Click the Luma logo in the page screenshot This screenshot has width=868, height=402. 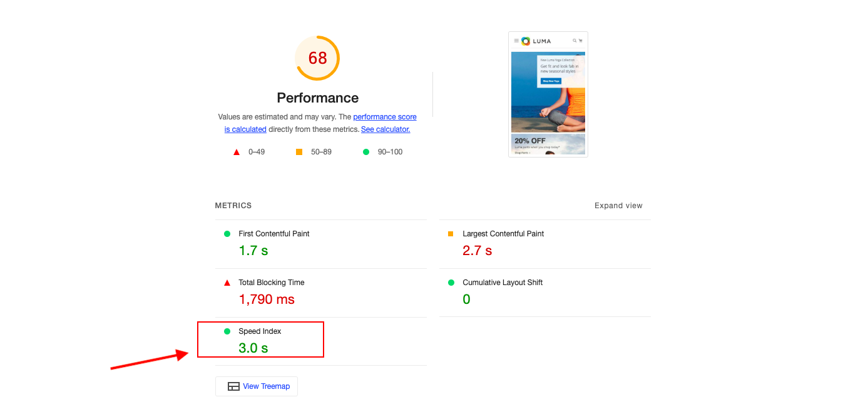point(536,41)
